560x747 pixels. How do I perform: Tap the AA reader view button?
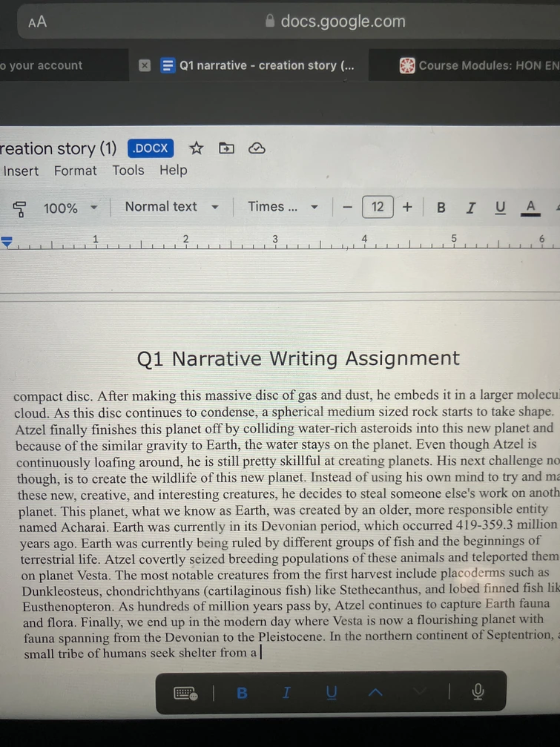[37, 22]
